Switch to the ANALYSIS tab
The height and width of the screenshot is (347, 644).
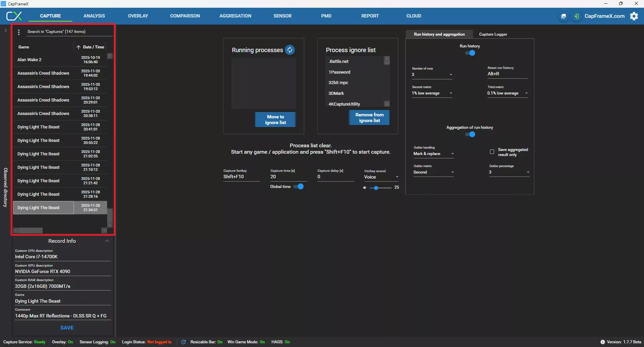coord(94,16)
